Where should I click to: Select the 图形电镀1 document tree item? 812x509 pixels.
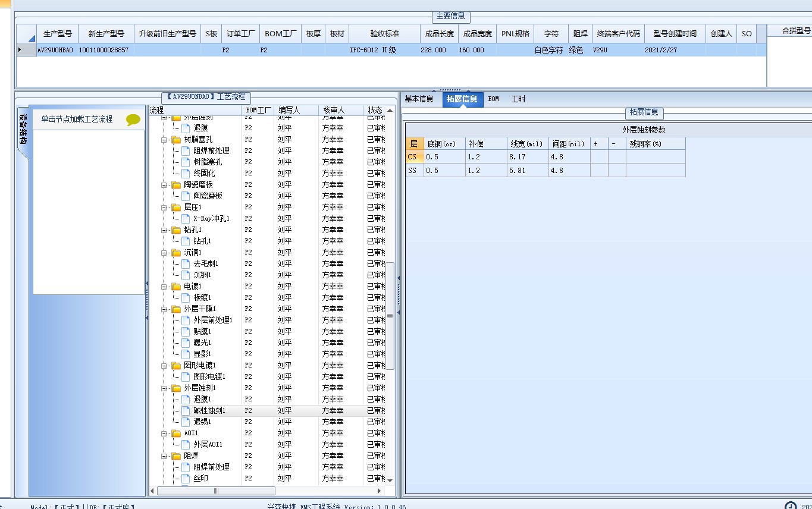[209, 376]
